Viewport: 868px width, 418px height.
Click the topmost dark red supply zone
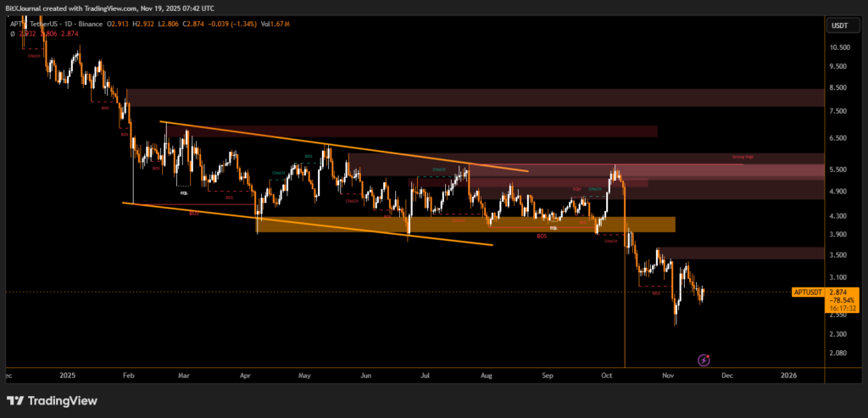point(475,97)
